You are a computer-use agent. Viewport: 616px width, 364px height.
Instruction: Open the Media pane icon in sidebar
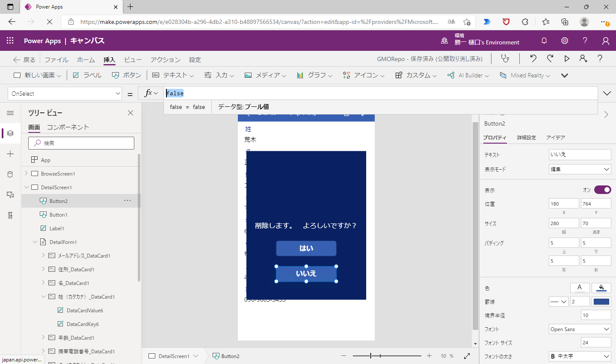point(10,195)
